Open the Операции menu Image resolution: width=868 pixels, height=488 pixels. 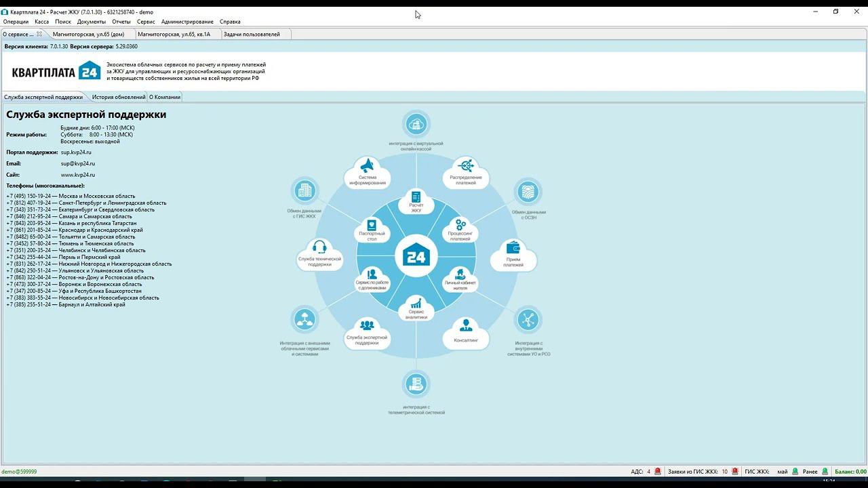point(16,22)
